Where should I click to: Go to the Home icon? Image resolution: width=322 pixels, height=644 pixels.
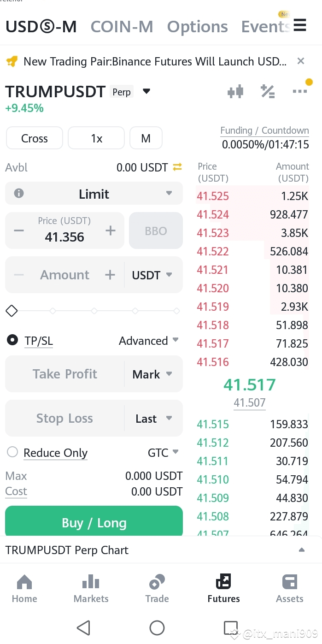tap(24, 582)
